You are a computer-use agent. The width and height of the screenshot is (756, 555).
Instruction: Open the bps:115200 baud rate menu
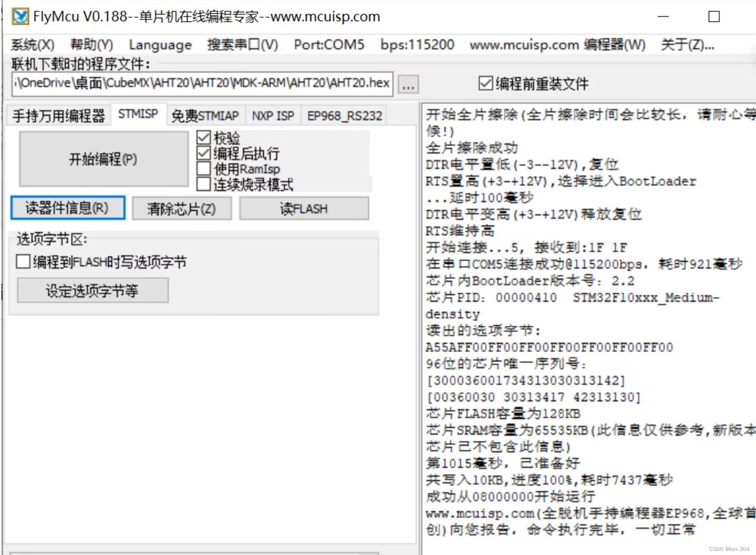417,45
